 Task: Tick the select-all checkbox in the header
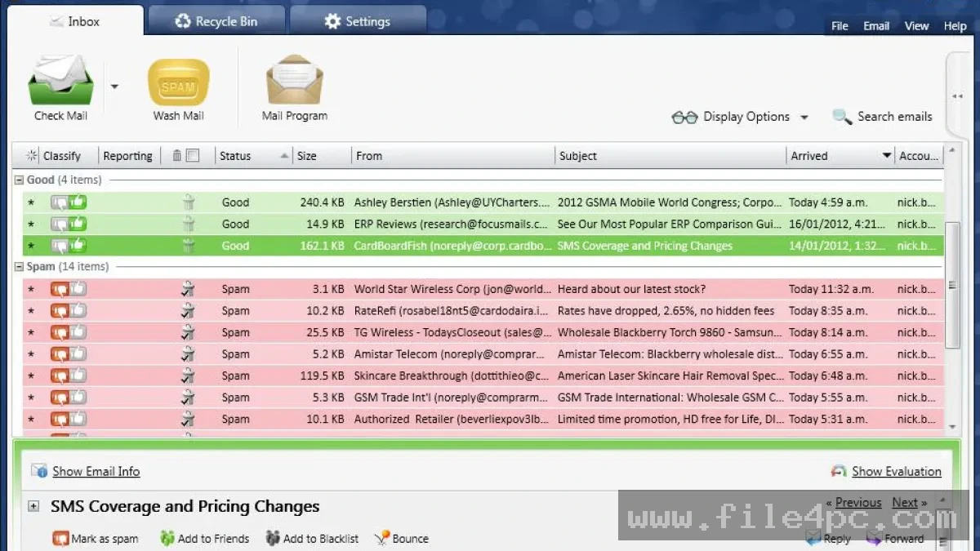(193, 155)
